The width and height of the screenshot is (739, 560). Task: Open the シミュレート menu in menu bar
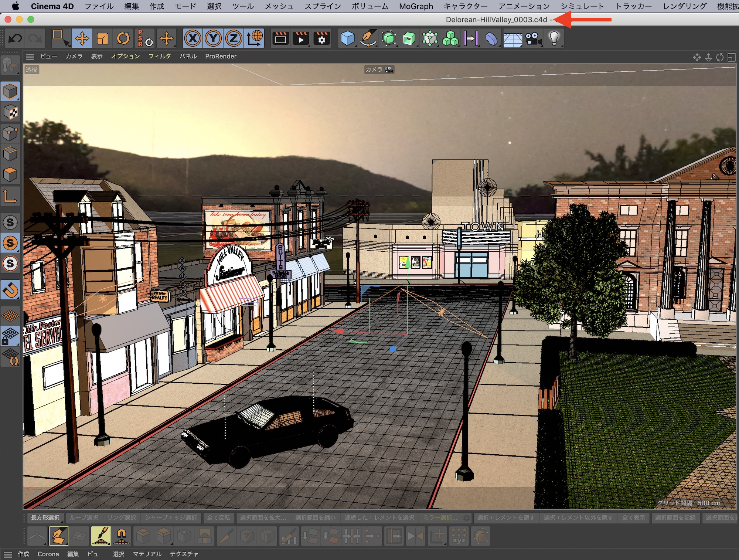point(582,6)
